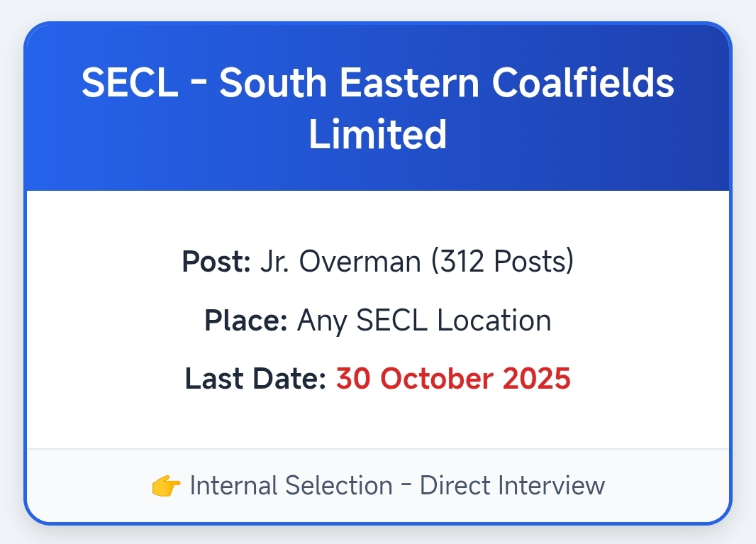Click "SECL" in the Place line
756x544 pixels.
coord(391,321)
